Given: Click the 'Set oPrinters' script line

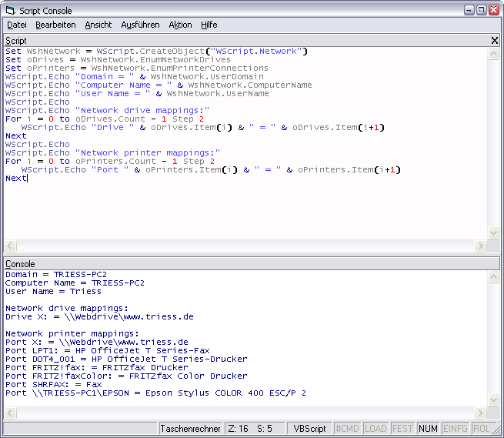Looking at the screenshot, I should tap(137, 69).
